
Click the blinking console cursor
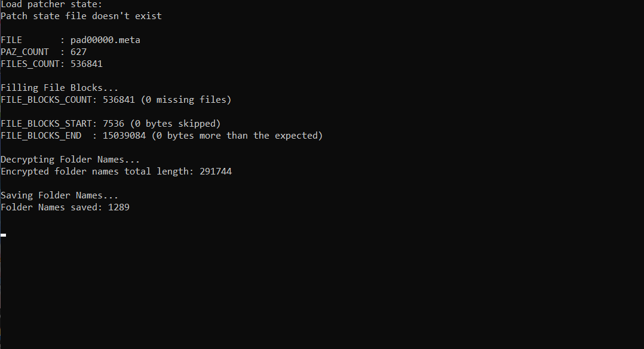pos(3,235)
